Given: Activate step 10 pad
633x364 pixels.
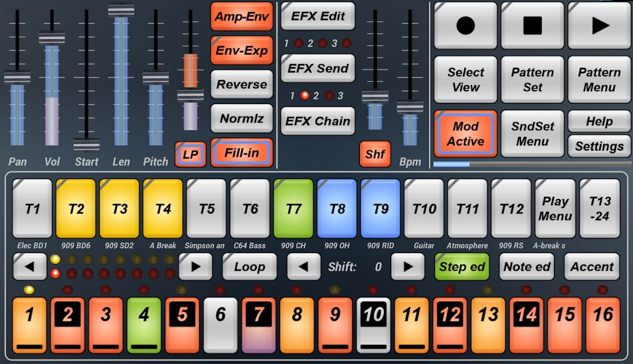Looking at the screenshot, I should click(374, 325).
